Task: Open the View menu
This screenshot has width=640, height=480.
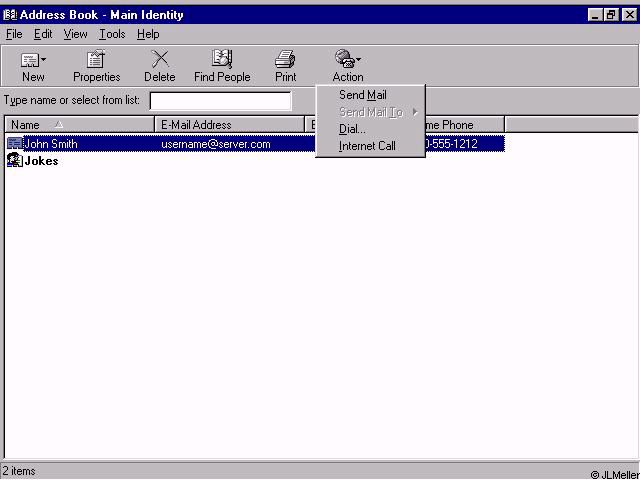Action: point(76,34)
